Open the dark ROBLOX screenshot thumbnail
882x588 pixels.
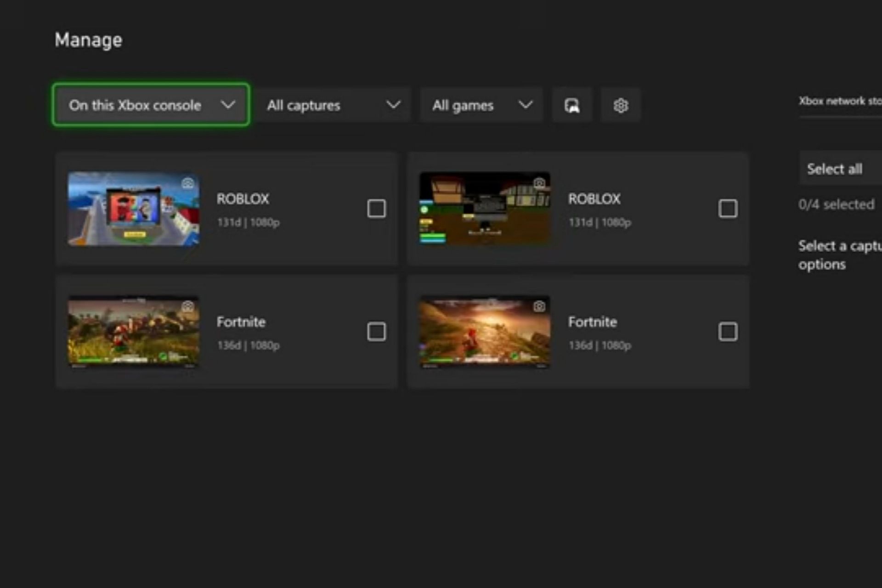485,209
